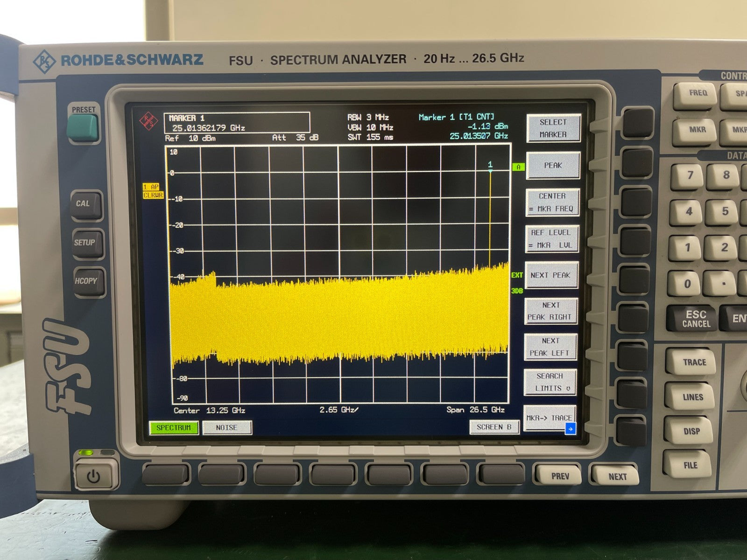Push the hardware softkey beside SEARCH LIMITS
Viewport: 747px width, 560px height.
[x=632, y=394]
